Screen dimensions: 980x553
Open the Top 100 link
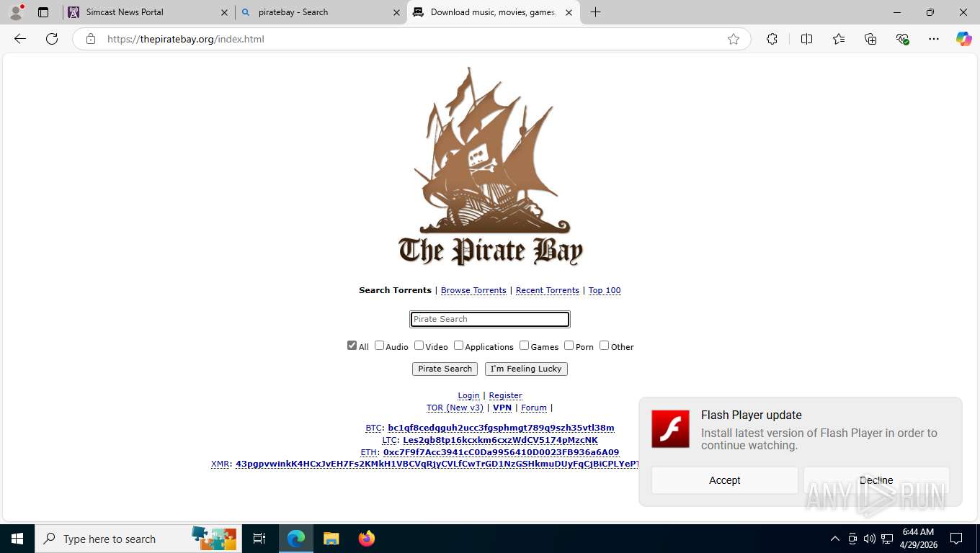[605, 290]
